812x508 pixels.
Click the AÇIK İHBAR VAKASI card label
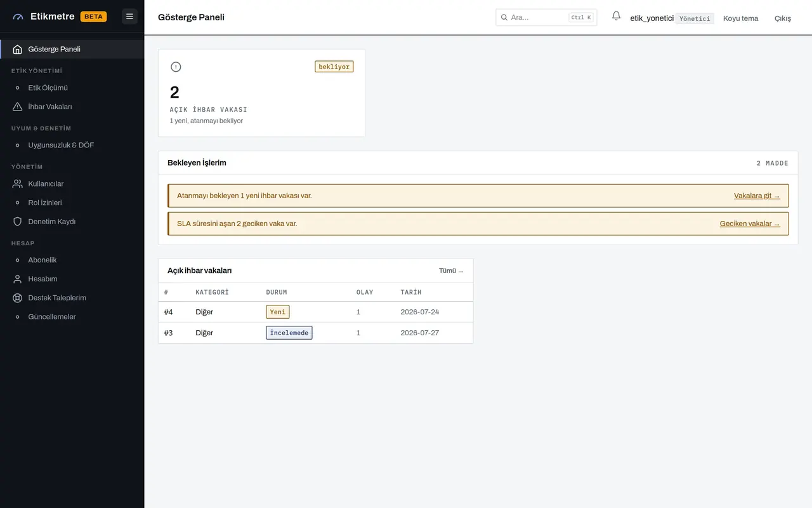[209, 109]
